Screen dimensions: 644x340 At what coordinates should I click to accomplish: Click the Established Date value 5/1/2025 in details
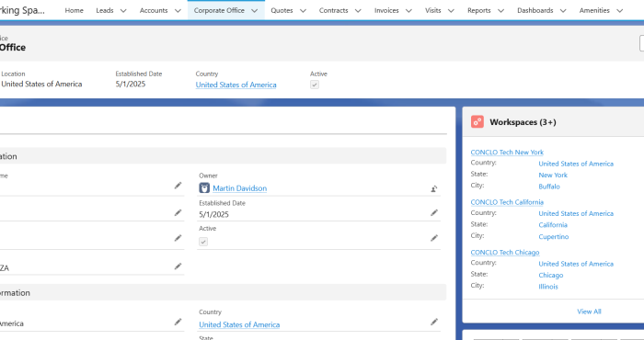pos(213,214)
